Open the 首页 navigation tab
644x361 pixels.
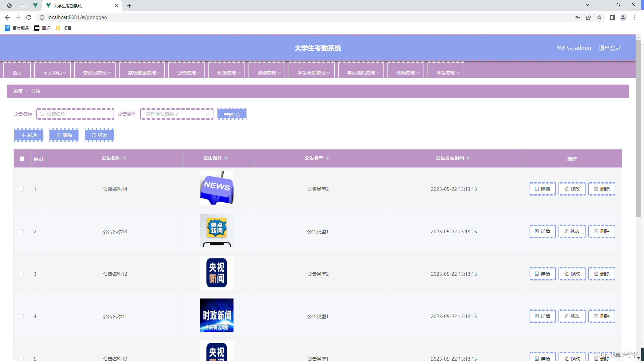click(x=17, y=73)
